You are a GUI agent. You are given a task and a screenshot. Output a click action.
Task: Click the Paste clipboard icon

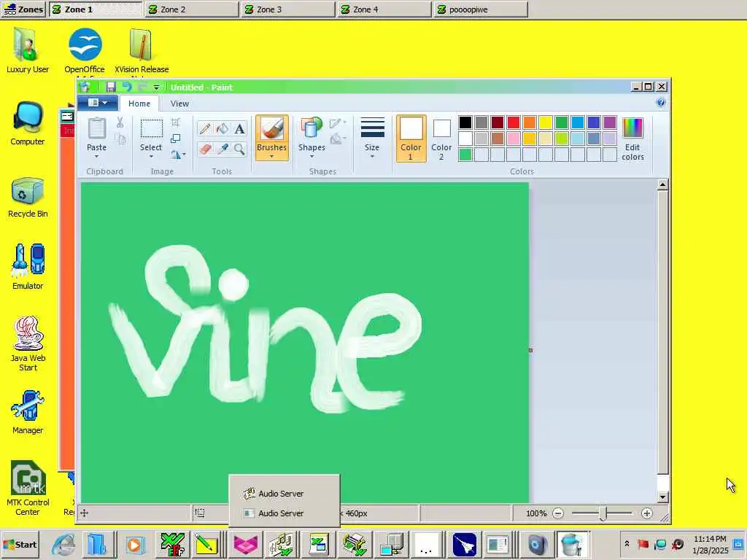97,128
